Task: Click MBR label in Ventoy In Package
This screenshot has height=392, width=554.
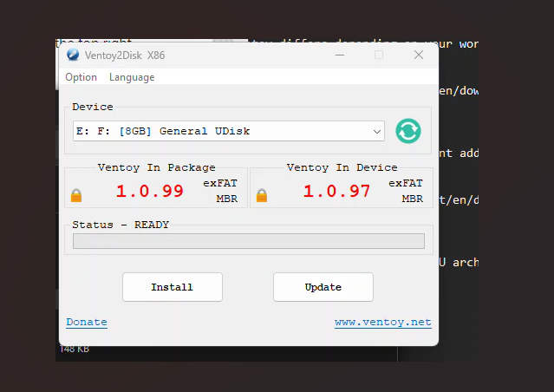Action: point(227,199)
